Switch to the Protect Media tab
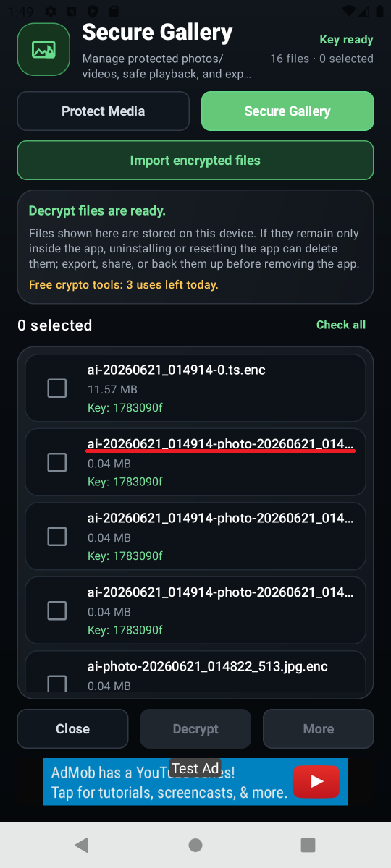The image size is (391, 868). click(104, 111)
